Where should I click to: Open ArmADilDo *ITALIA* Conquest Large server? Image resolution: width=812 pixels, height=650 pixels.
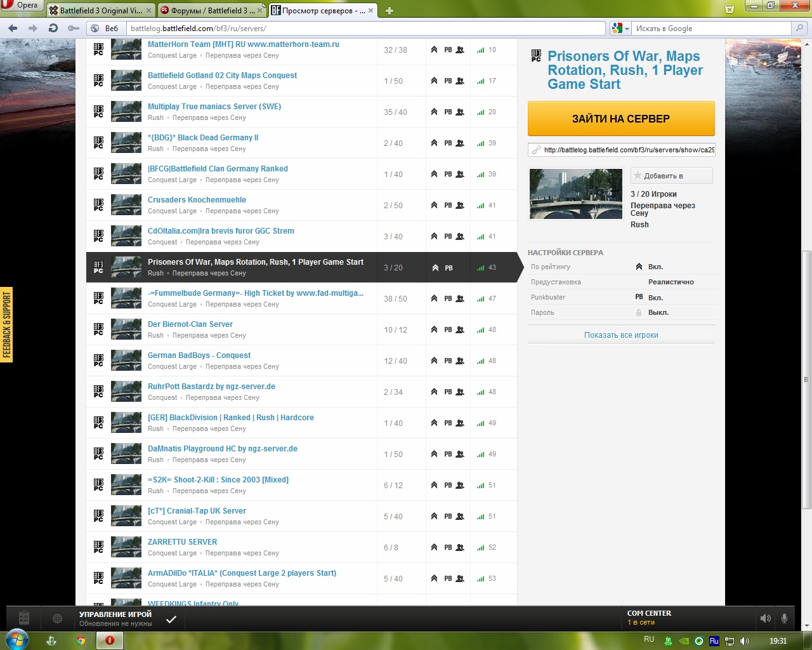[x=242, y=573]
